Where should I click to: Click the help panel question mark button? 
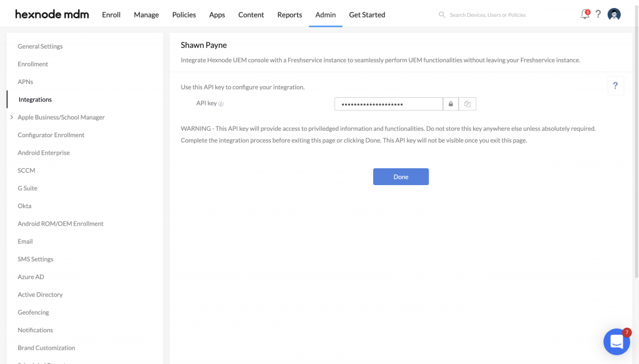[x=615, y=85]
